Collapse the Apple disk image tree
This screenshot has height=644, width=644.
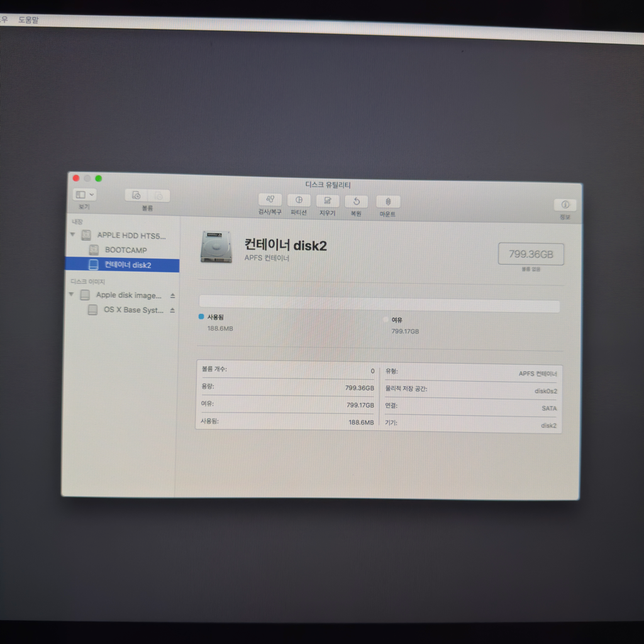point(71,295)
